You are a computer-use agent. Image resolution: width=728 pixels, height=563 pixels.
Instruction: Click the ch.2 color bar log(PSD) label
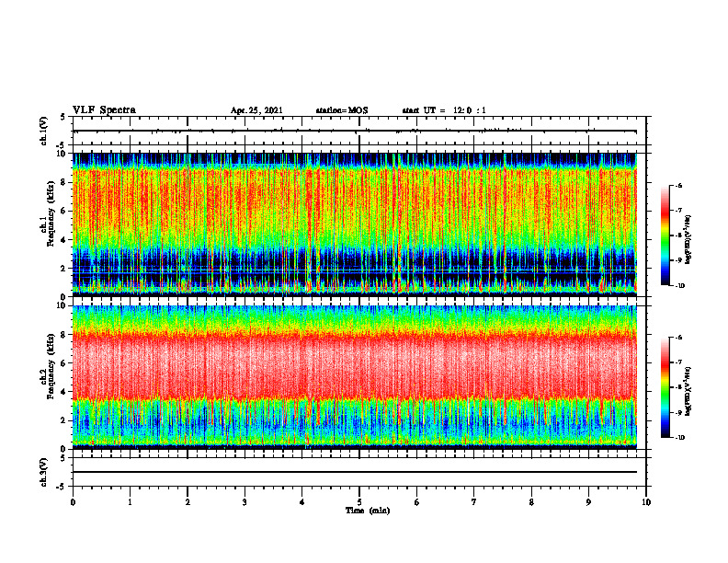688,391
